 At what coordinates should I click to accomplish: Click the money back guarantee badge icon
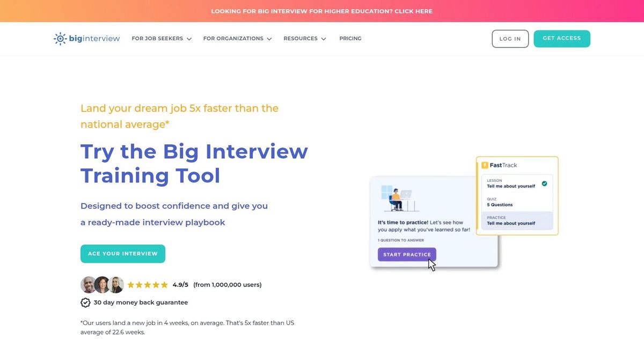(x=85, y=302)
